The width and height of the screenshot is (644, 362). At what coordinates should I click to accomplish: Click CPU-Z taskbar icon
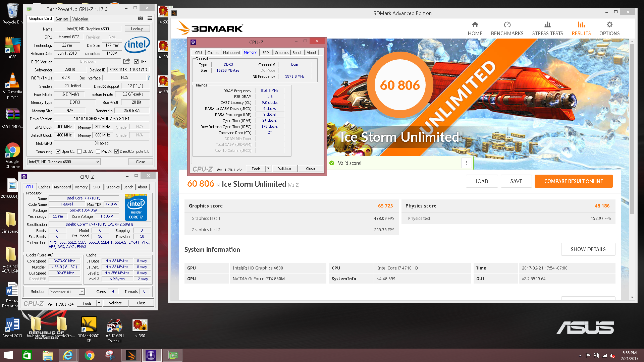tap(151, 355)
